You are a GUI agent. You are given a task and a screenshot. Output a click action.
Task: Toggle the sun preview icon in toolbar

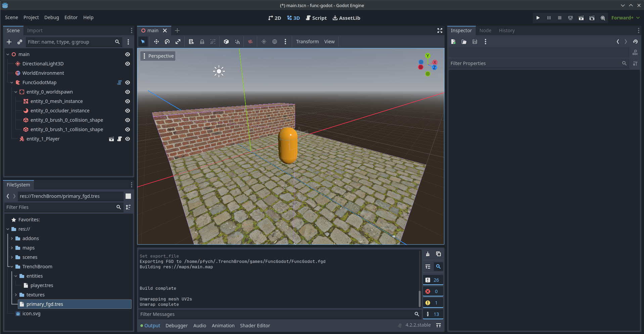pyautogui.click(x=264, y=42)
